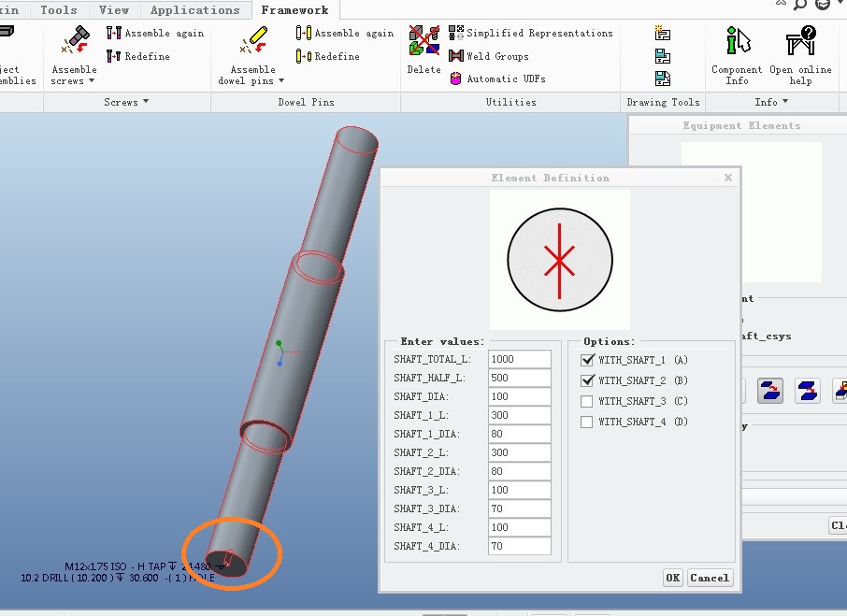This screenshot has width=847, height=616.
Task: Click the SHAFT_3_L value field
Action: (x=520, y=490)
